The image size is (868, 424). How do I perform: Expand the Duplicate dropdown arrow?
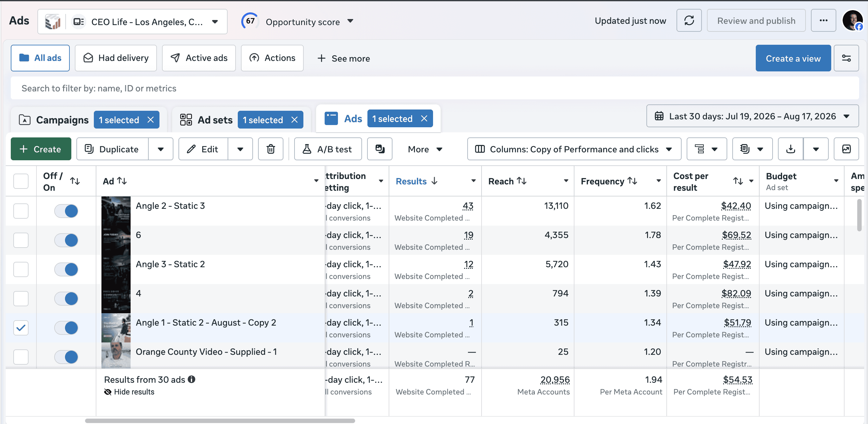coord(161,149)
